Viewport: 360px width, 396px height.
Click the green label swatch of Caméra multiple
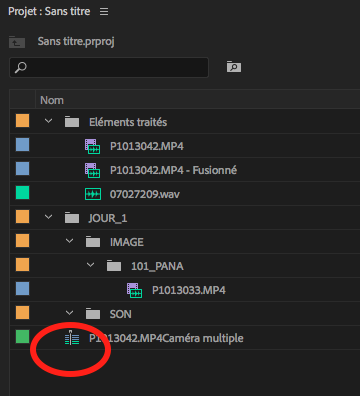coord(22,337)
